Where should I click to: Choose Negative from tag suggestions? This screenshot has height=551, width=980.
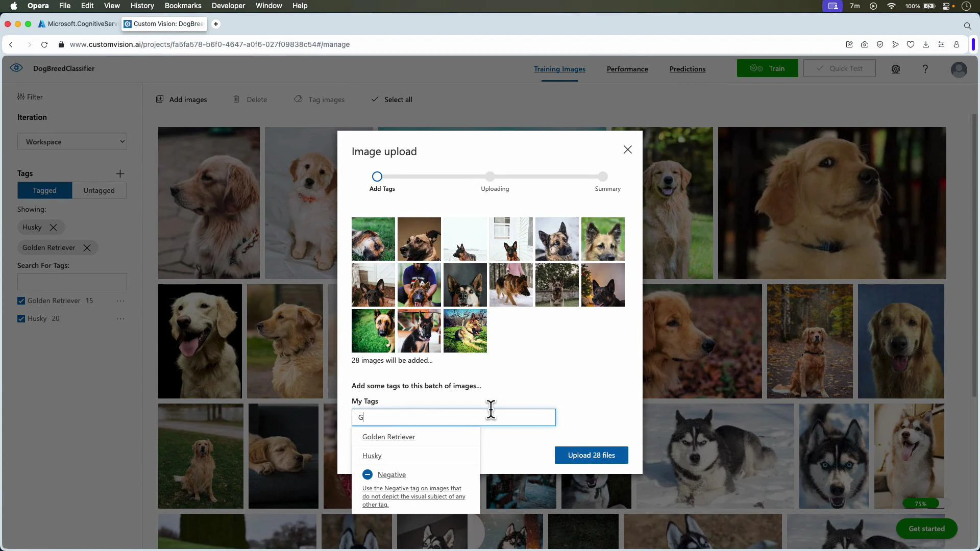pos(391,474)
